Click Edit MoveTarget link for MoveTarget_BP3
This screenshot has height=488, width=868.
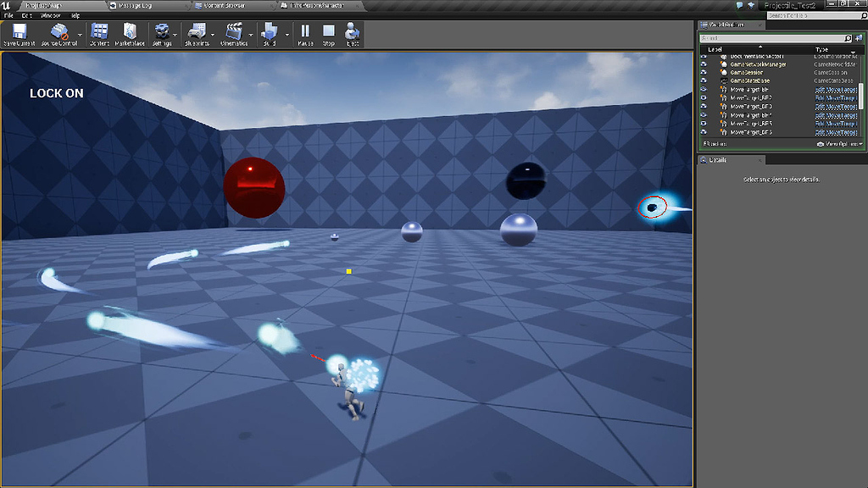835,106
